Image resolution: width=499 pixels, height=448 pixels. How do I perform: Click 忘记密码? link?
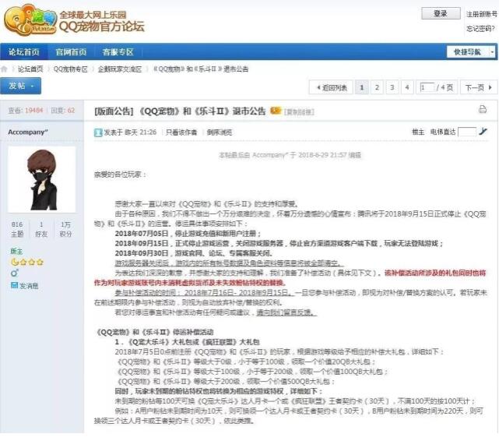click(x=480, y=29)
